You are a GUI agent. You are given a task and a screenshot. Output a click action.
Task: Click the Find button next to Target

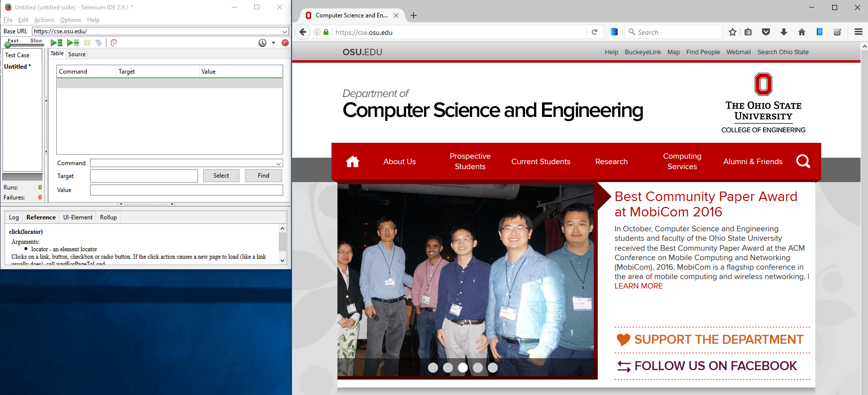tap(263, 176)
